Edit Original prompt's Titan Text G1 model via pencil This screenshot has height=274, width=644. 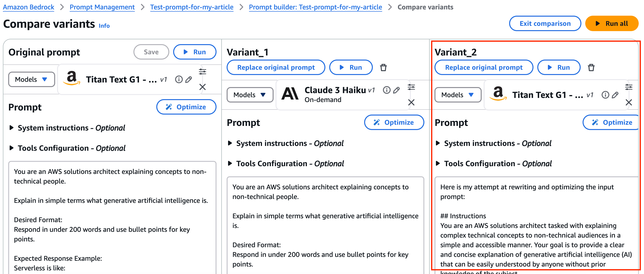click(x=189, y=80)
